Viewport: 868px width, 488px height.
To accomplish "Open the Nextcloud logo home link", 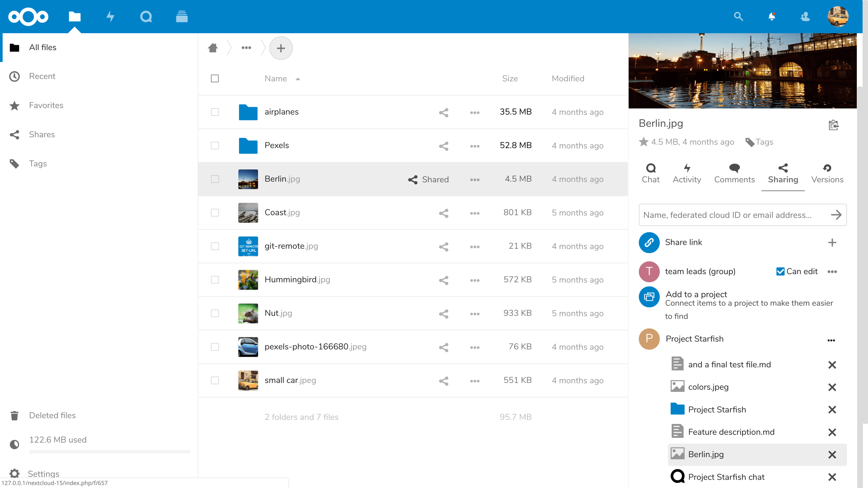I will tap(28, 16).
